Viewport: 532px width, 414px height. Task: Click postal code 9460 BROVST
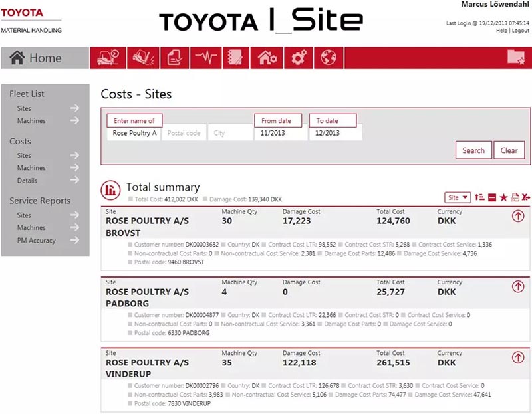click(186, 262)
